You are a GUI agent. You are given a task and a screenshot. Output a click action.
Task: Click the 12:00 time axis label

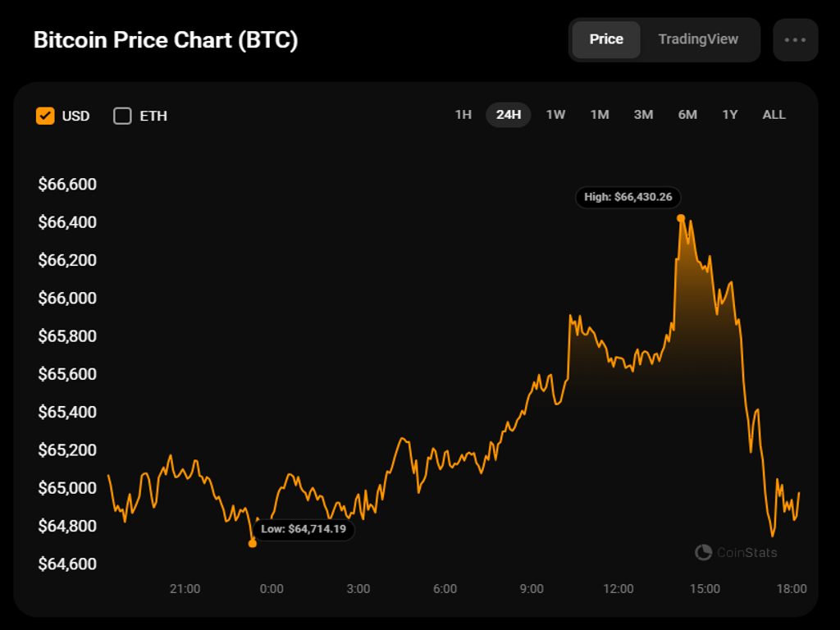coord(619,589)
